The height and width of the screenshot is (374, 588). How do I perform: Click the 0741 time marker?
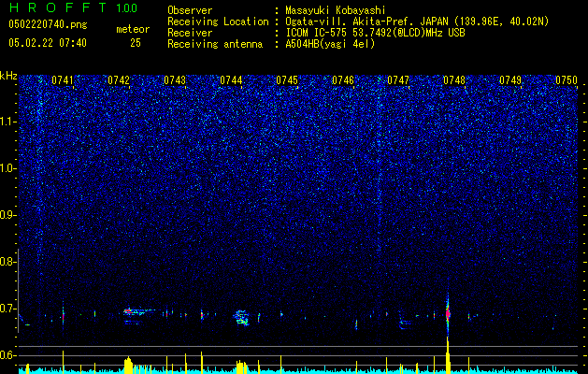(63, 80)
